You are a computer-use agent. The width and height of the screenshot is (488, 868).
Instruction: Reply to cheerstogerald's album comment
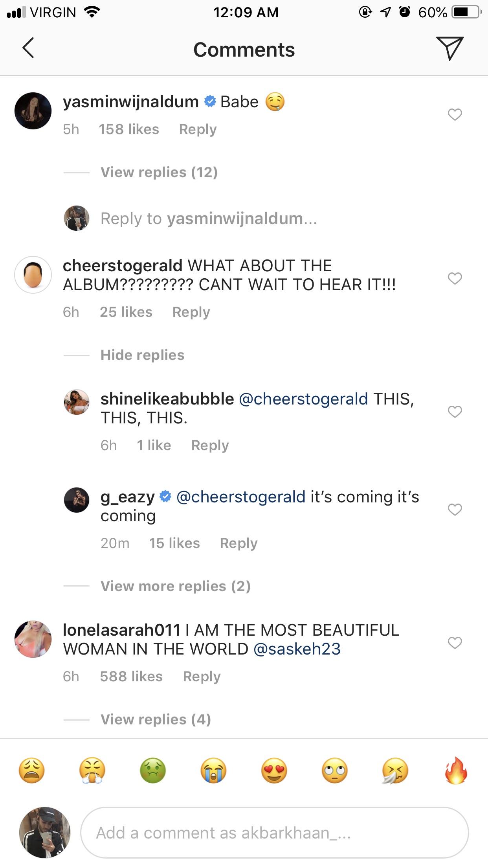click(191, 312)
